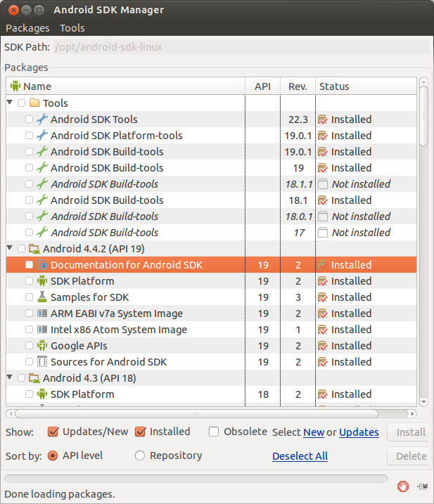
Task: Click the Updates link
Action: 359,432
